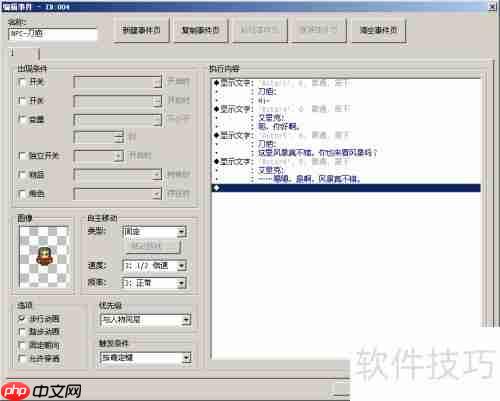Open the 触发条件 trigger dropdown
The width and height of the screenshot is (500, 401).
(145, 358)
